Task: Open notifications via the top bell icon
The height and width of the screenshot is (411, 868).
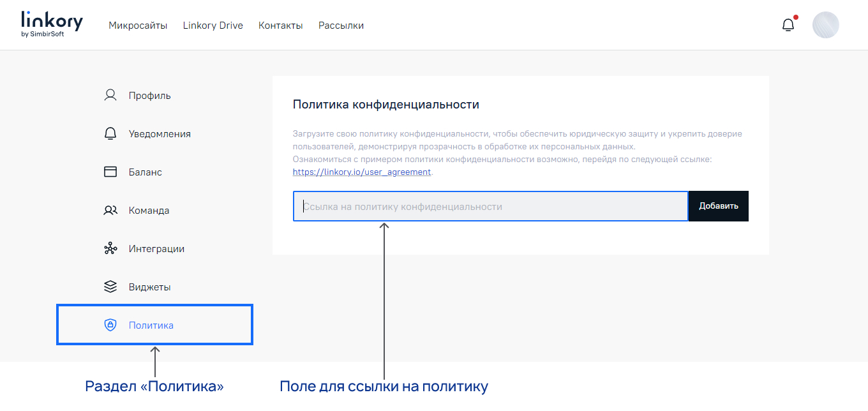Action: 788,24
